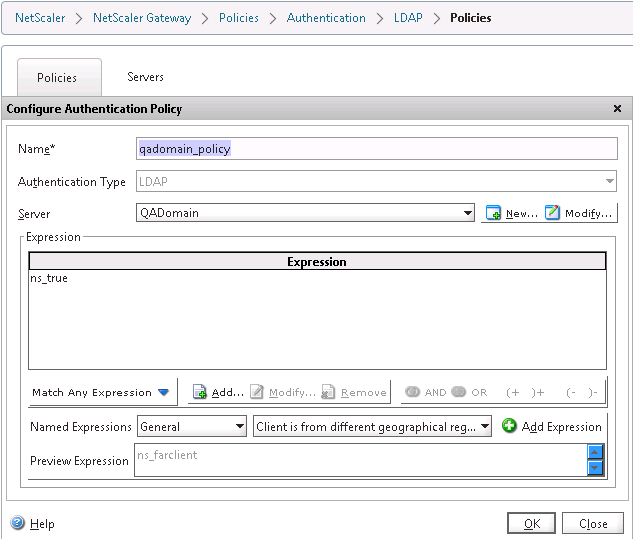The height and width of the screenshot is (539, 633).
Task: Toggle the AND operator button
Action: (x=413, y=393)
